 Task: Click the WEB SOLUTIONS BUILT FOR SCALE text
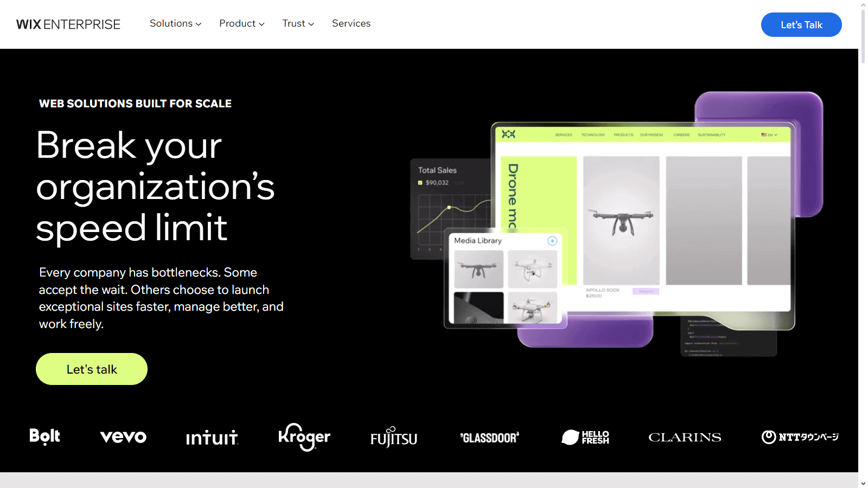coord(135,104)
